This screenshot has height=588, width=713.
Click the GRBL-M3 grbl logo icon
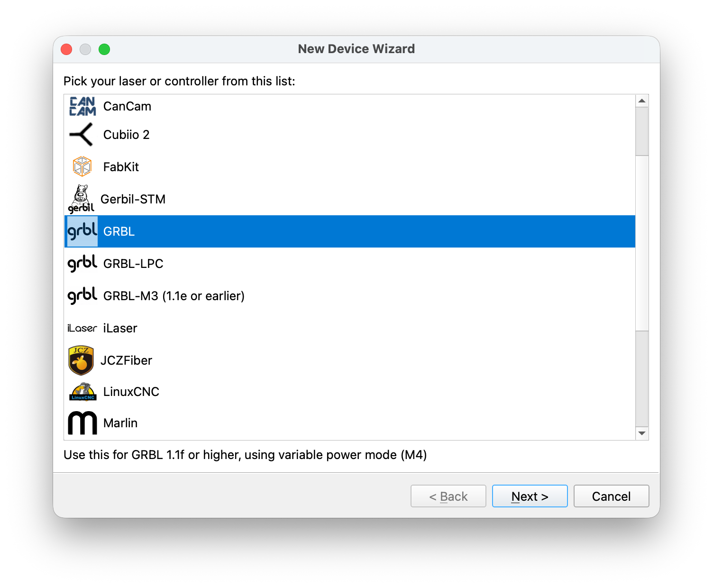(x=82, y=296)
